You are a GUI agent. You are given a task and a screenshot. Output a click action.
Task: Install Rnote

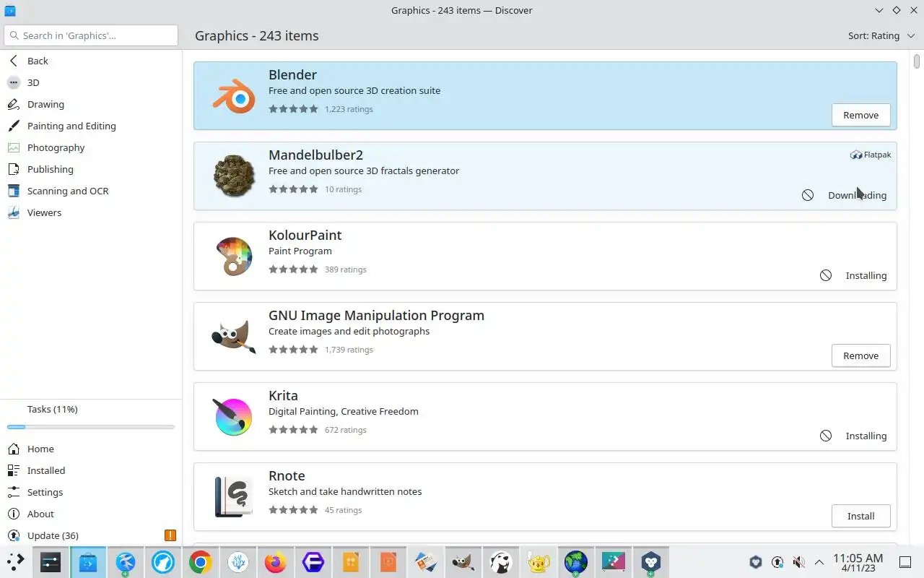[860, 516]
